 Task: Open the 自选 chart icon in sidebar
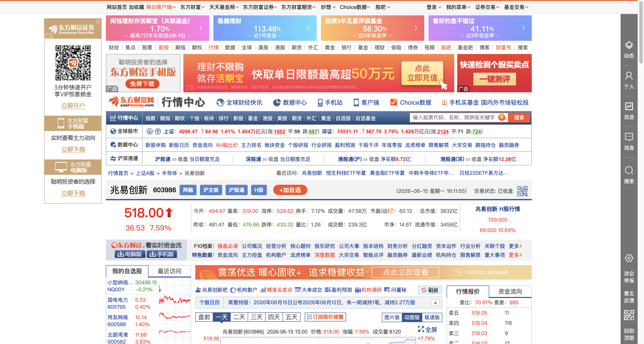click(x=629, y=107)
